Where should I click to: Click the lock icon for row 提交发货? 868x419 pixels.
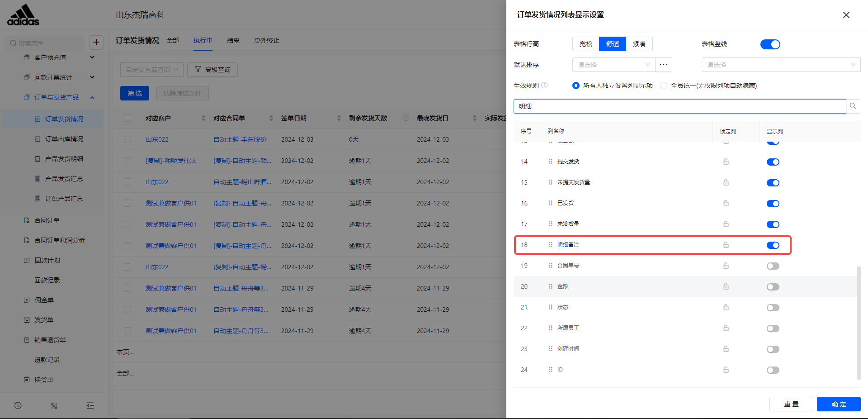(x=726, y=162)
